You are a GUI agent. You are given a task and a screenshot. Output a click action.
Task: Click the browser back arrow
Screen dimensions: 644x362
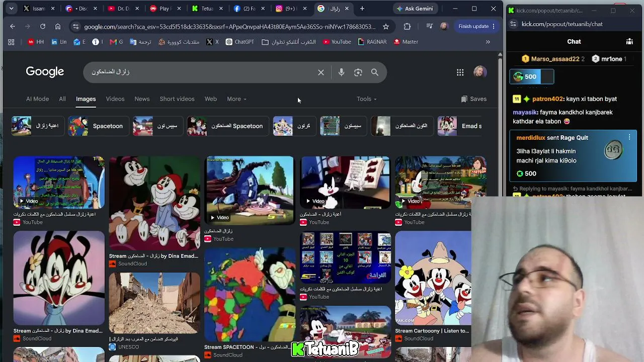click(x=13, y=26)
